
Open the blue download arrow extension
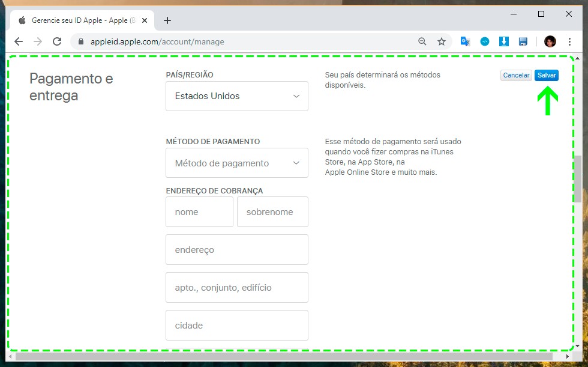point(503,41)
